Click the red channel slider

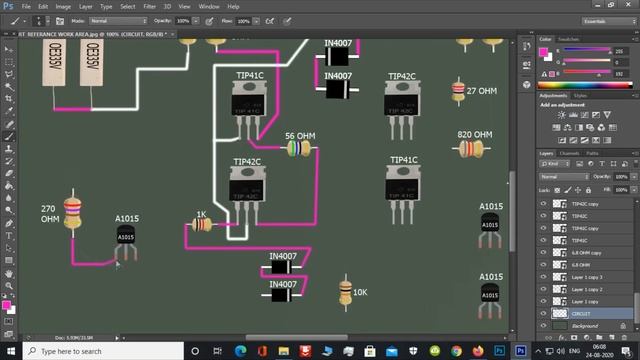pos(587,50)
